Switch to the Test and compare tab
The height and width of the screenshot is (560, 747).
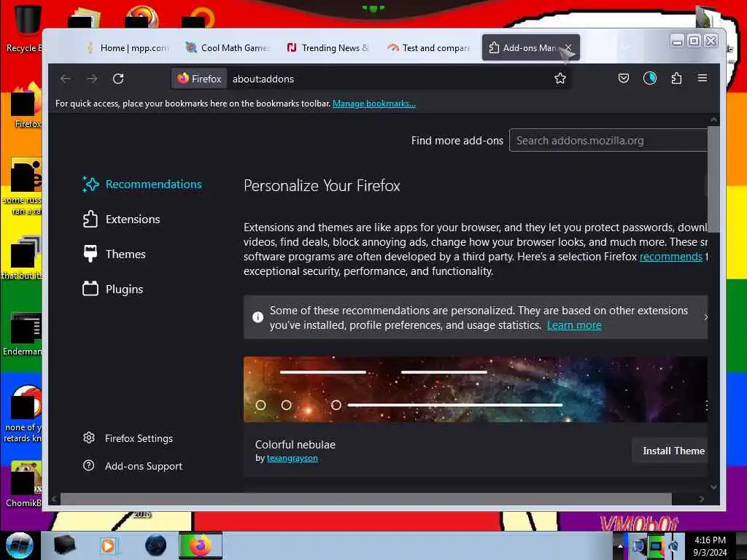428,47
